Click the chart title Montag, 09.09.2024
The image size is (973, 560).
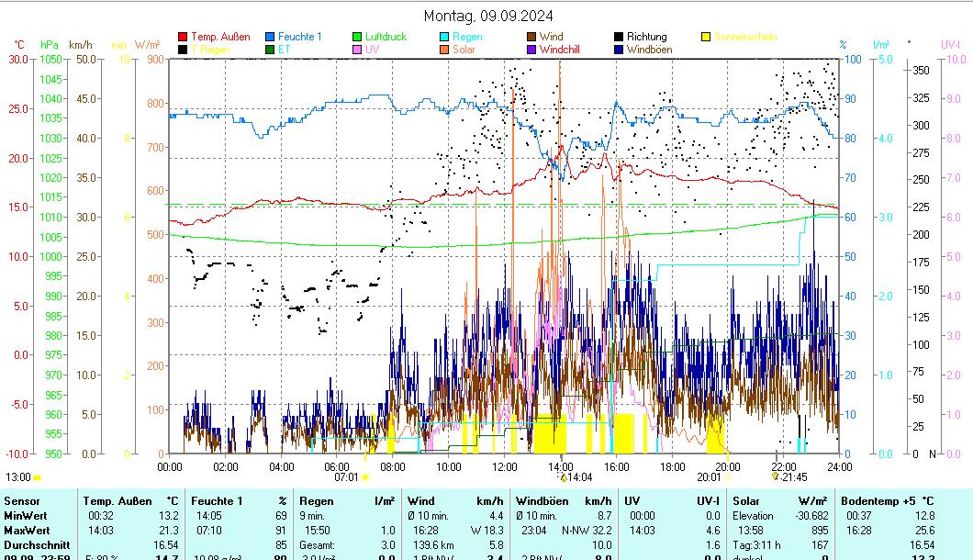(488, 16)
